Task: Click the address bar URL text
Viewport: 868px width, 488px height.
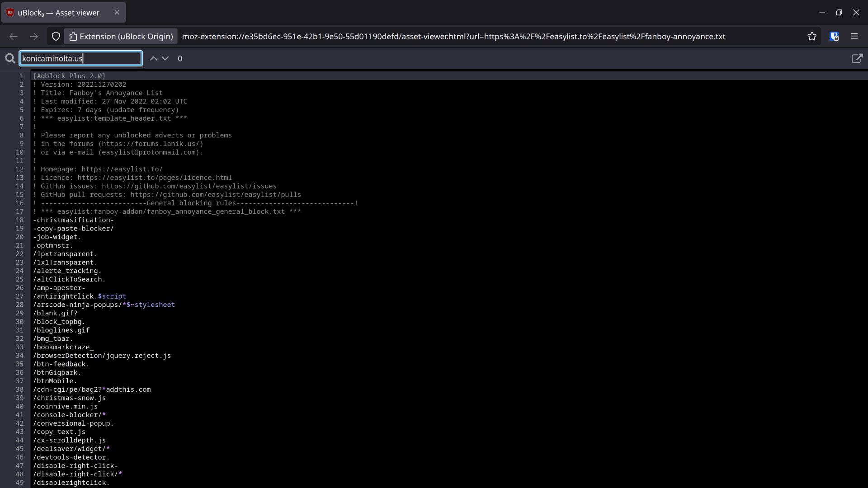Action: click(x=452, y=36)
